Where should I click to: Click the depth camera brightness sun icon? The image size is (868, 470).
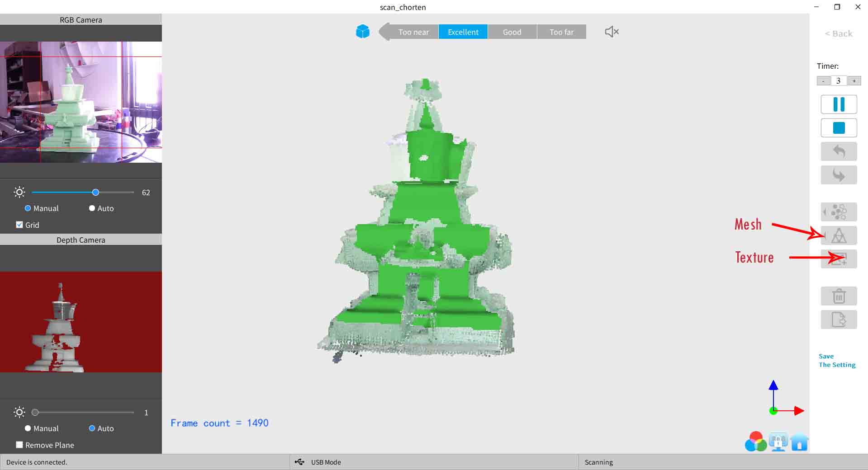19,412
